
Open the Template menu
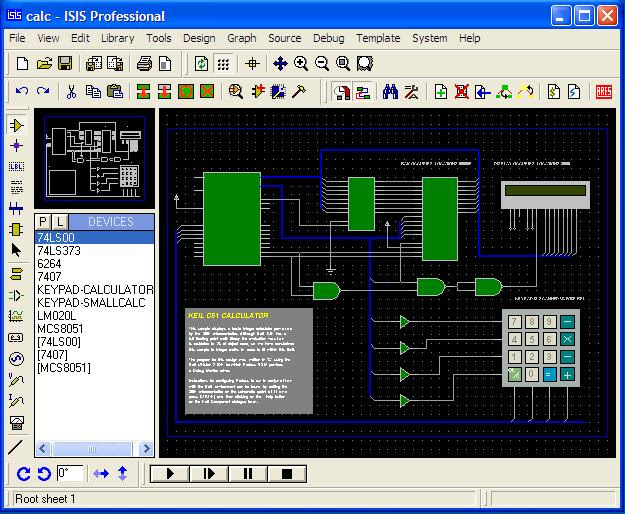[378, 38]
